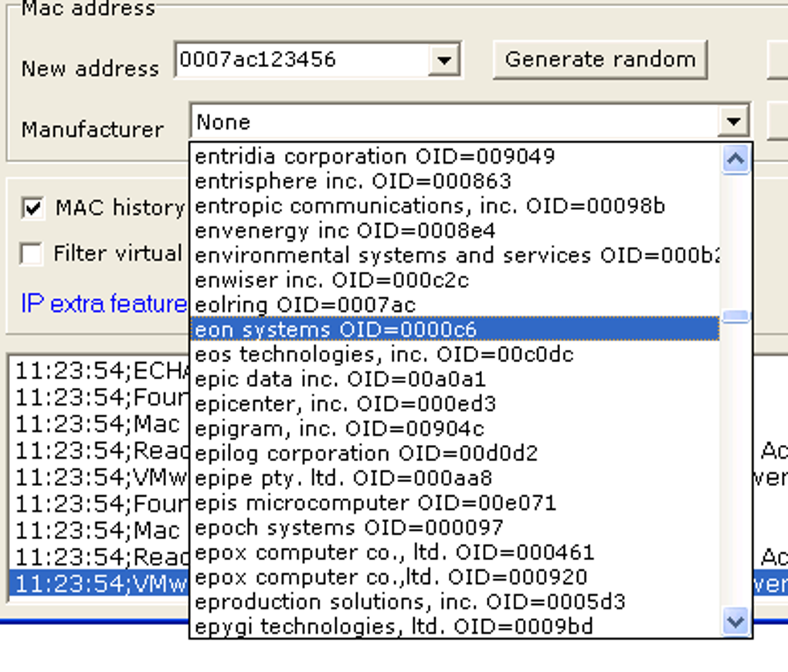Screen dimensions: 788x672
Task: Click the ECHA log line
Action: tap(100, 372)
